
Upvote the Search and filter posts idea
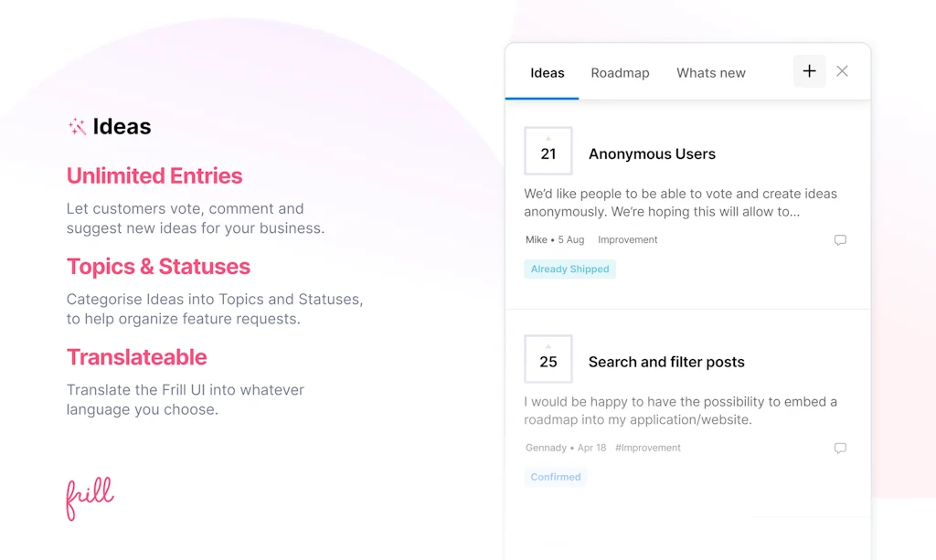[548, 347]
